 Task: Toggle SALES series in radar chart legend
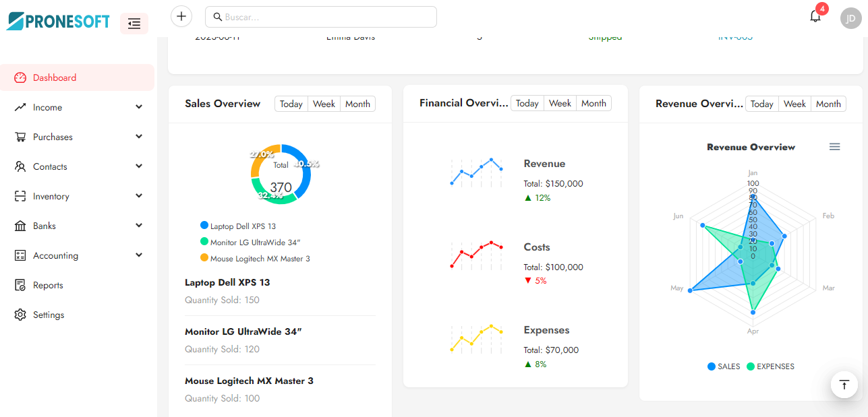[x=724, y=366]
